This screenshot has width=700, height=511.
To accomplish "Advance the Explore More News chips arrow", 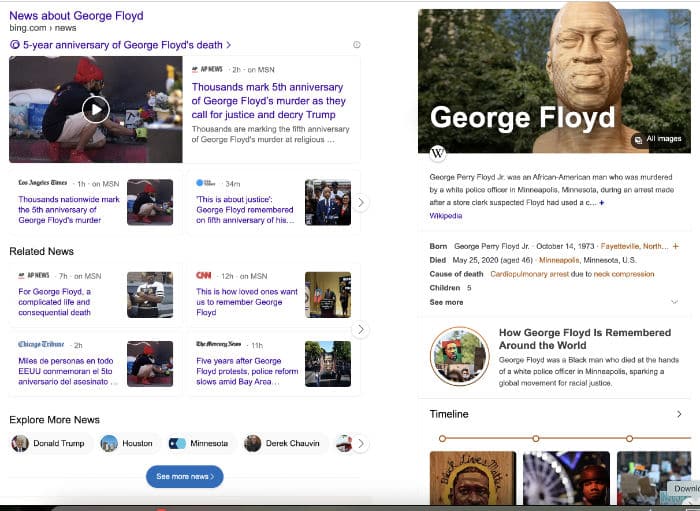I will pyautogui.click(x=361, y=444).
